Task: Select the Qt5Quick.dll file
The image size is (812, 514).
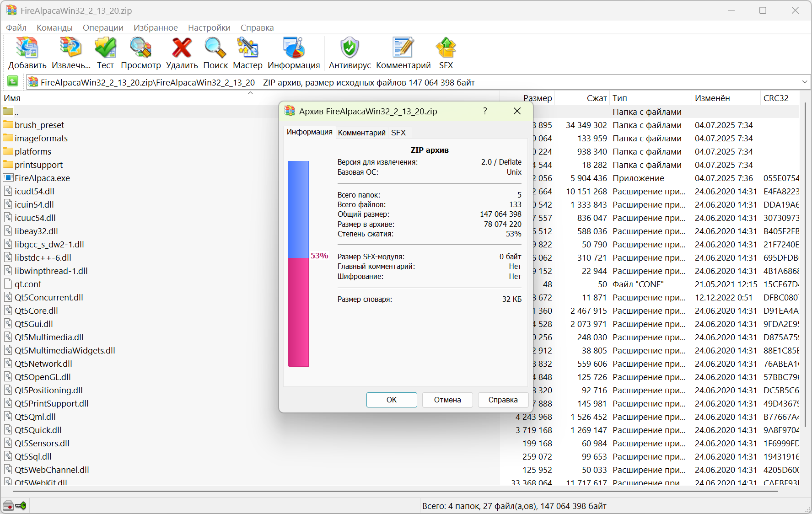Action: (x=33, y=430)
